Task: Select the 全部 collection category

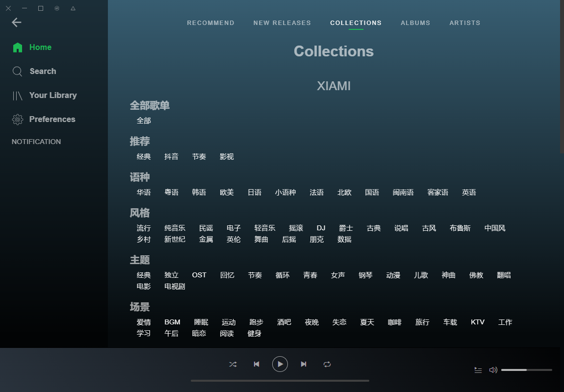Action: pos(144,121)
